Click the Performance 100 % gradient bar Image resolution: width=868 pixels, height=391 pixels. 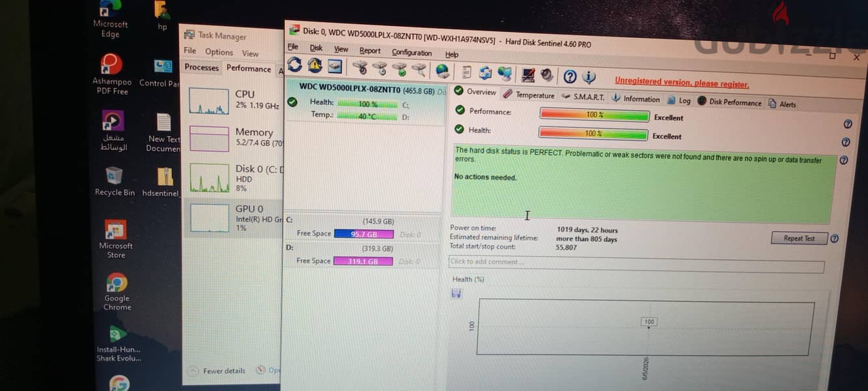pyautogui.click(x=595, y=115)
